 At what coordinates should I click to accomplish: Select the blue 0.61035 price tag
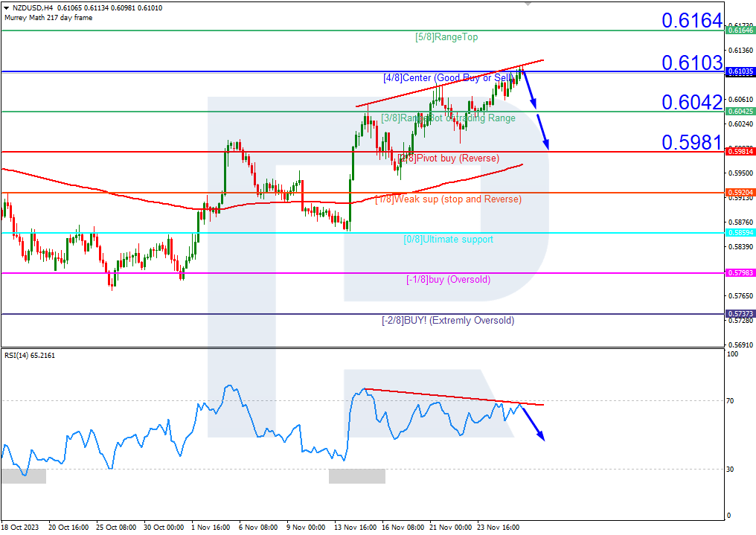[x=739, y=72]
